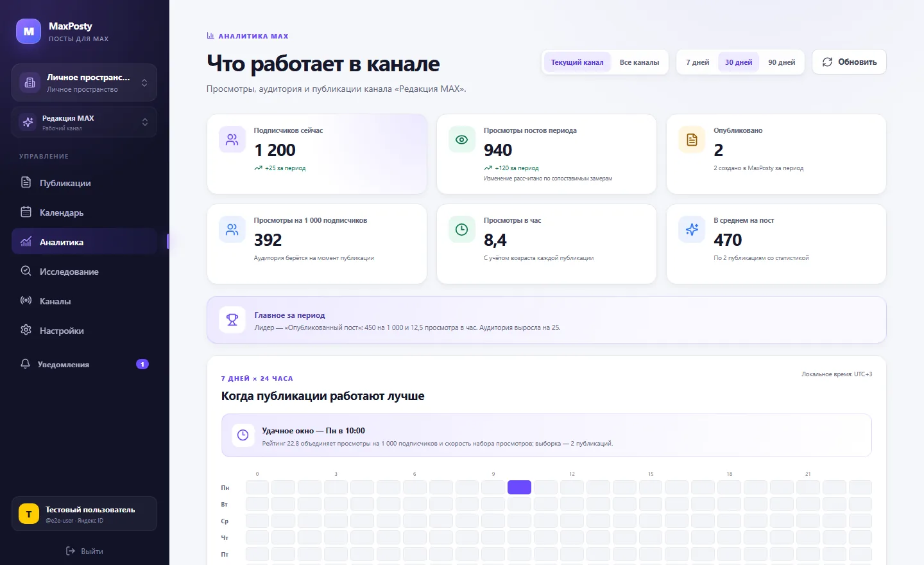The width and height of the screenshot is (924, 565).
Task: Click the Настройки gear icon in sidebar
Action: [26, 330]
